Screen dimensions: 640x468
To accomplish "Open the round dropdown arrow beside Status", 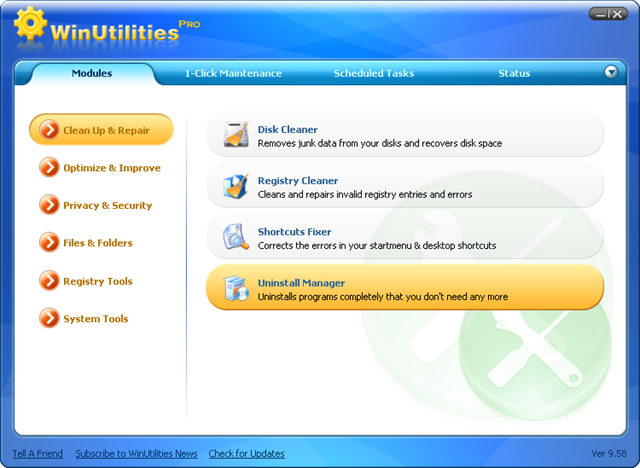I will [611, 72].
